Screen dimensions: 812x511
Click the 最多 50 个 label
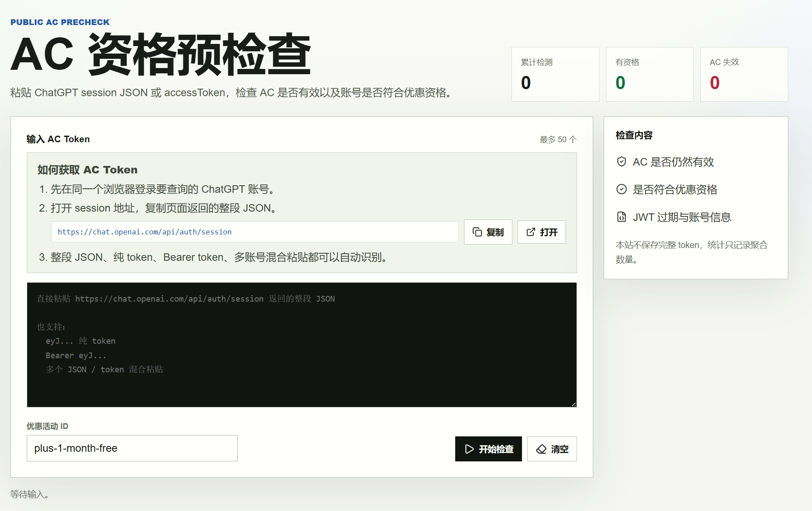click(558, 139)
